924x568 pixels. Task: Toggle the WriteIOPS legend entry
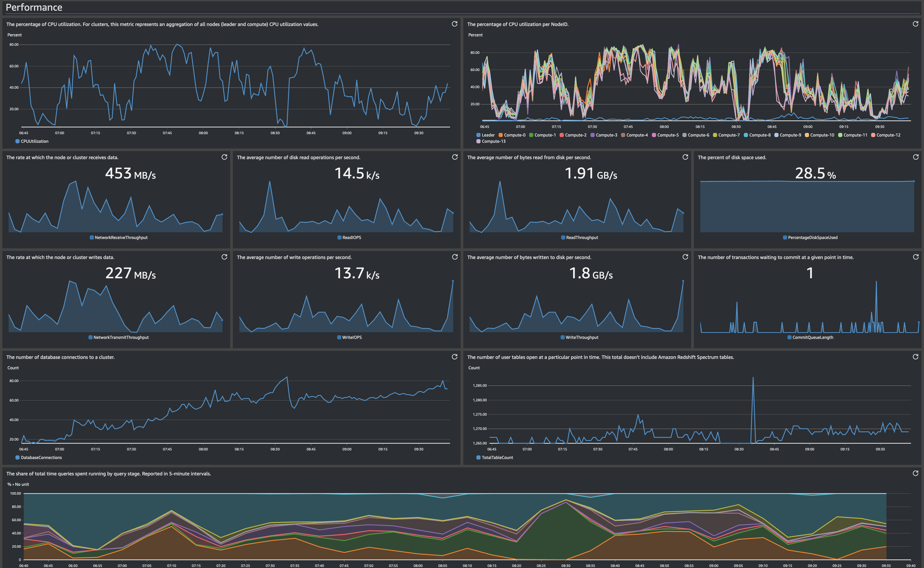point(349,338)
